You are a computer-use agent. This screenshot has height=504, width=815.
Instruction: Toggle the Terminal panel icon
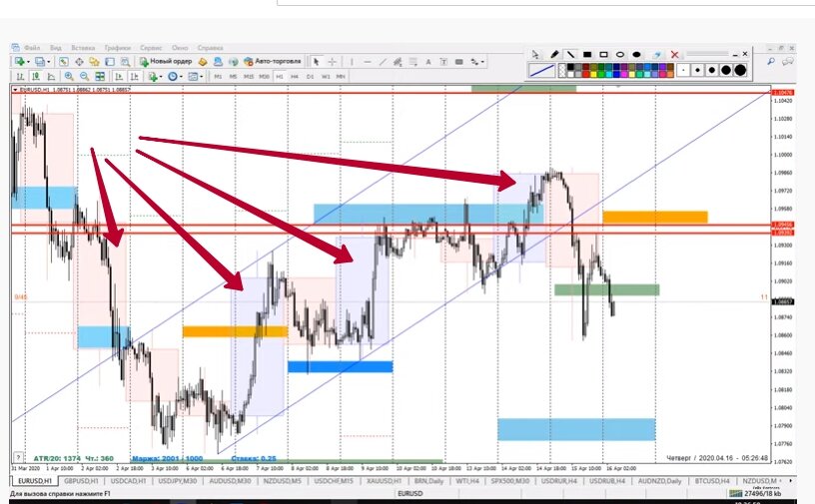point(110,61)
